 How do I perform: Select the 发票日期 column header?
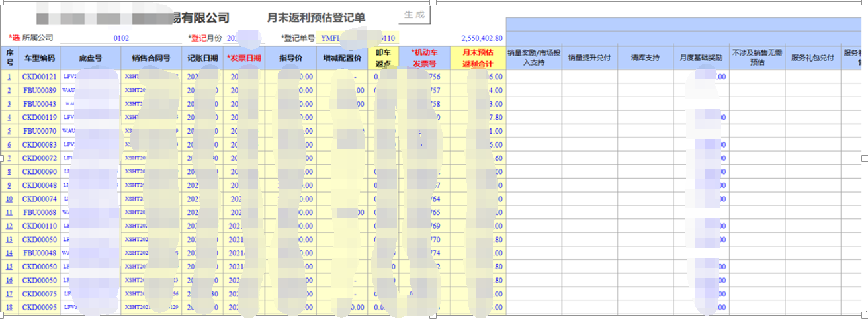coord(244,58)
